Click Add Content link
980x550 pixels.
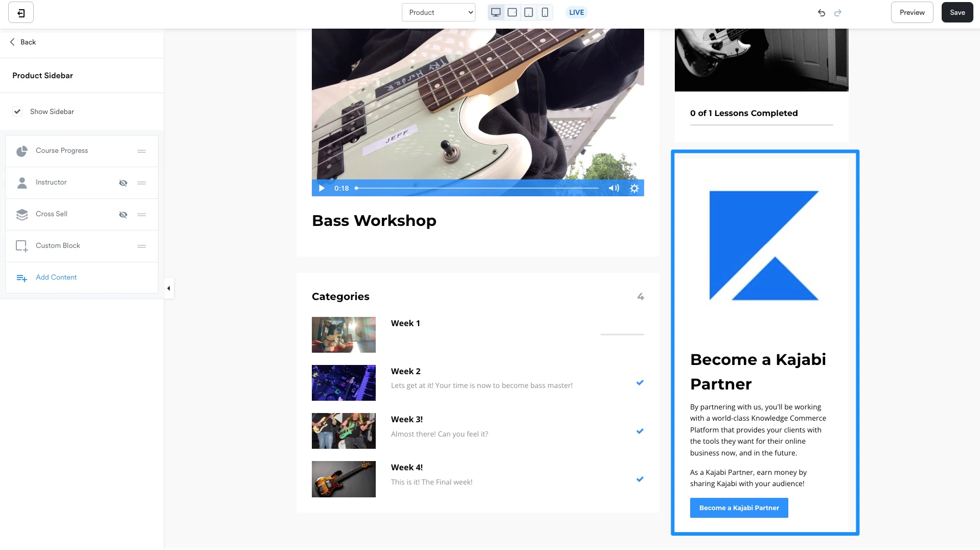56,277
